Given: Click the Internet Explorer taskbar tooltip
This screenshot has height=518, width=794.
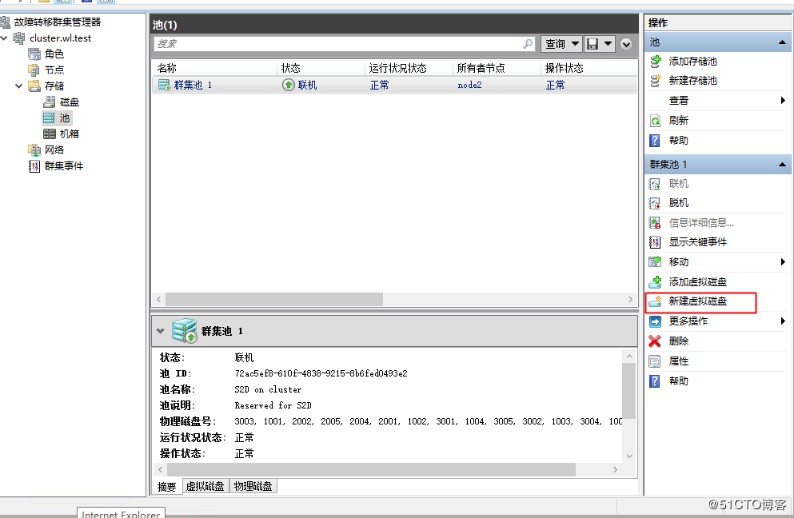Looking at the screenshot, I should coord(121,512).
